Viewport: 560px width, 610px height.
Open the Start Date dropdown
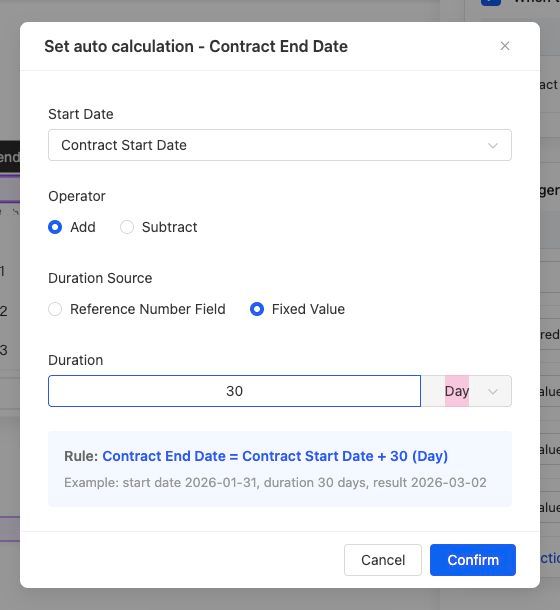pyautogui.click(x=280, y=145)
